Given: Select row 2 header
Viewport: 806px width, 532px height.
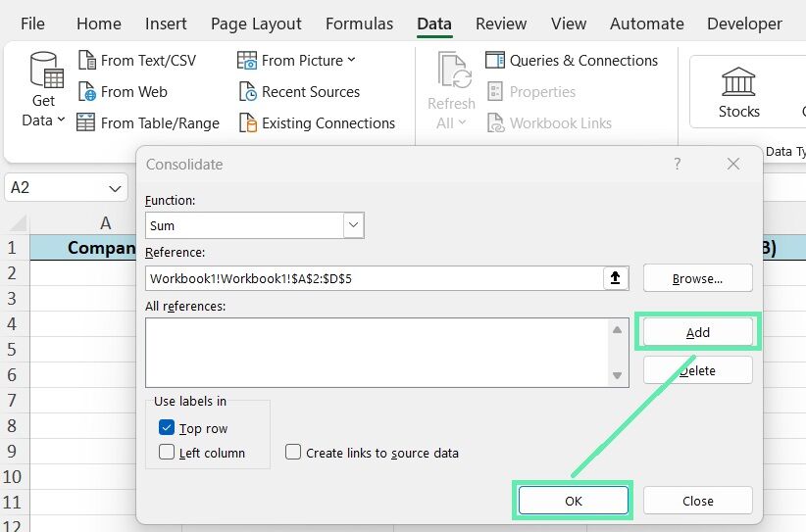Looking at the screenshot, I should point(14,272).
